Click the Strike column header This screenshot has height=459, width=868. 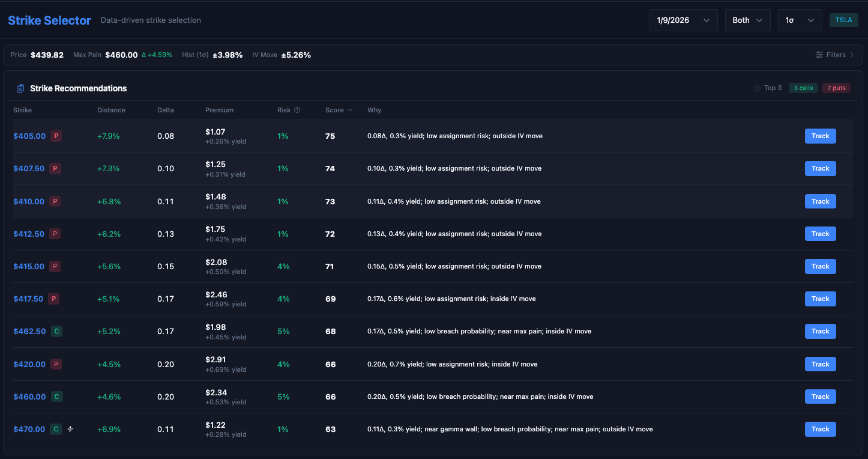23,110
